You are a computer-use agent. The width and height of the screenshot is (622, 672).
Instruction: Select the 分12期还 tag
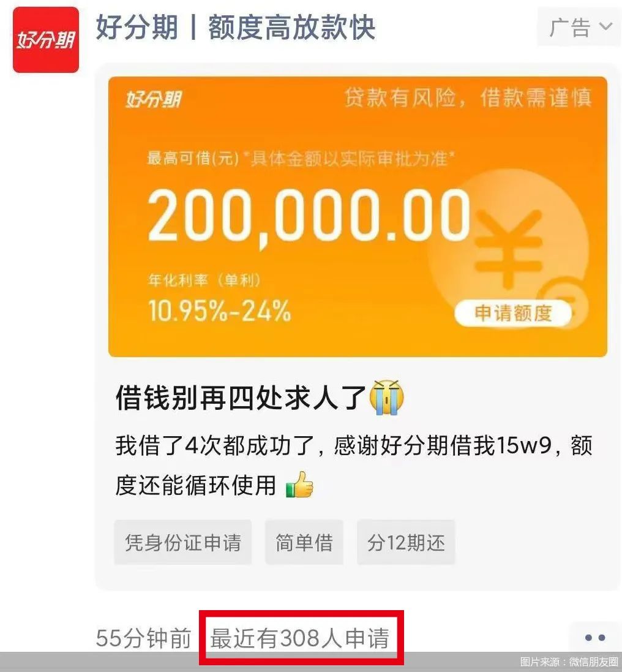pos(406,542)
